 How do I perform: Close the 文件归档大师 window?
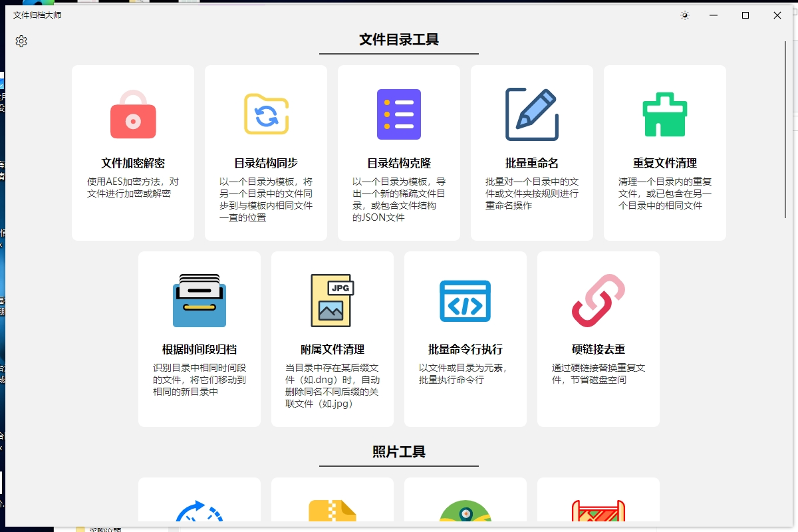point(777,15)
